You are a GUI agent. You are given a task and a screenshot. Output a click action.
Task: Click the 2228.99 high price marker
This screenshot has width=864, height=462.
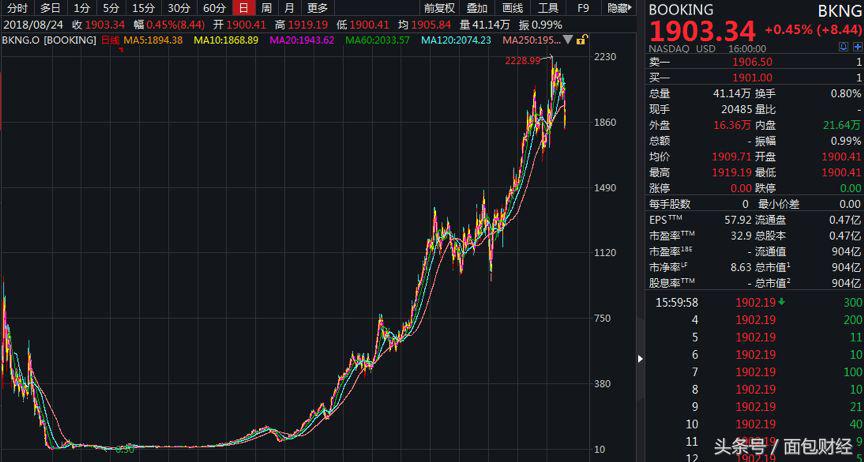523,61
